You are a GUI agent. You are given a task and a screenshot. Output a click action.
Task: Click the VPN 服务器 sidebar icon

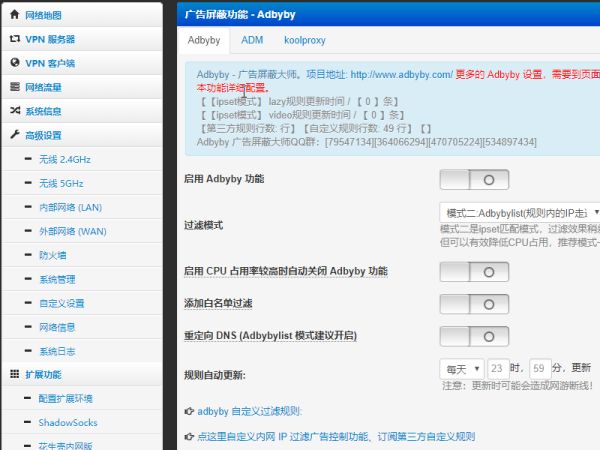click(14, 39)
